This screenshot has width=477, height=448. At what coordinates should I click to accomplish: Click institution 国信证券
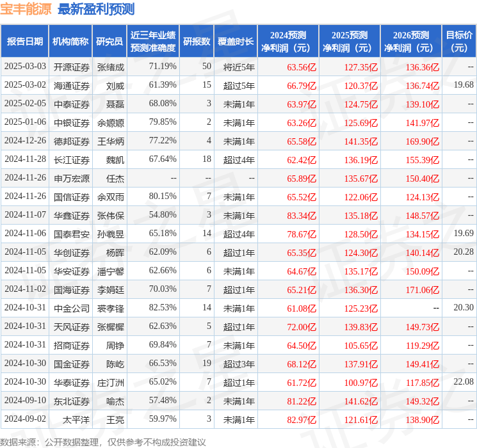point(72,197)
